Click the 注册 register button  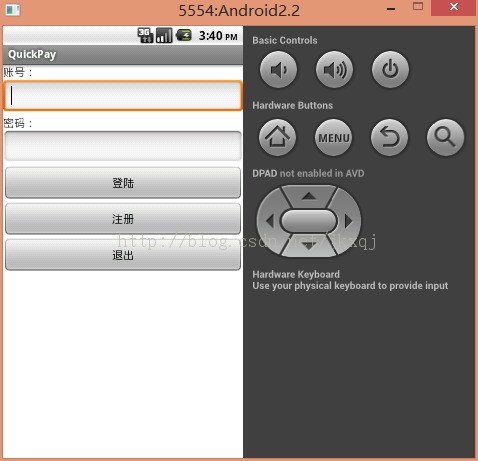pyautogui.click(x=123, y=219)
